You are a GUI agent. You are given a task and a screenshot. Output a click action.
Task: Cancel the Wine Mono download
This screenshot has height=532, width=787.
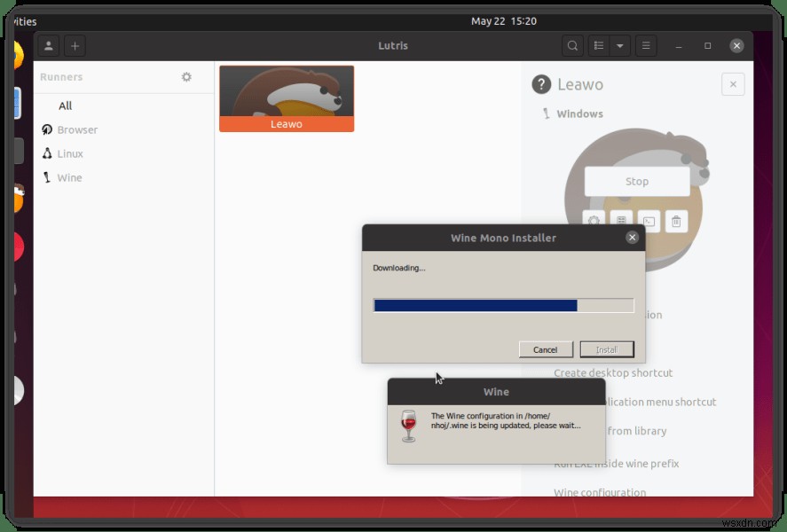click(x=546, y=348)
